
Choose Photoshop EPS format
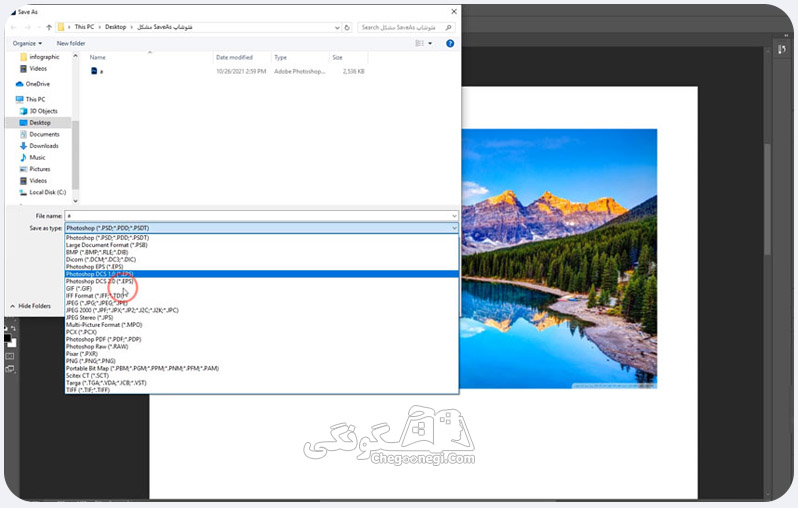[262, 267]
